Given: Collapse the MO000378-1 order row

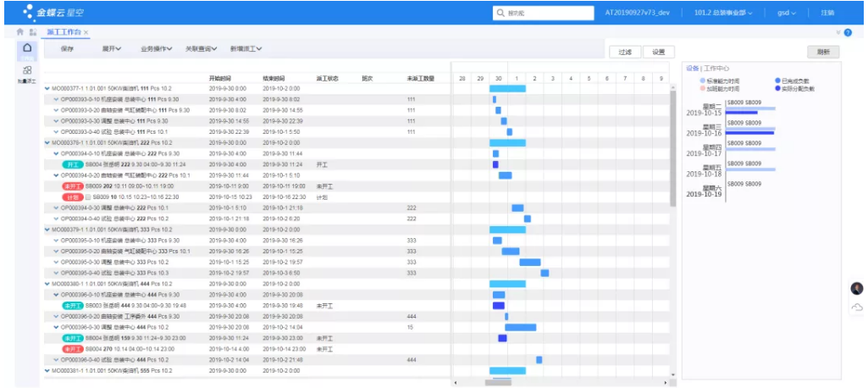Looking at the screenshot, I should click(47, 143).
